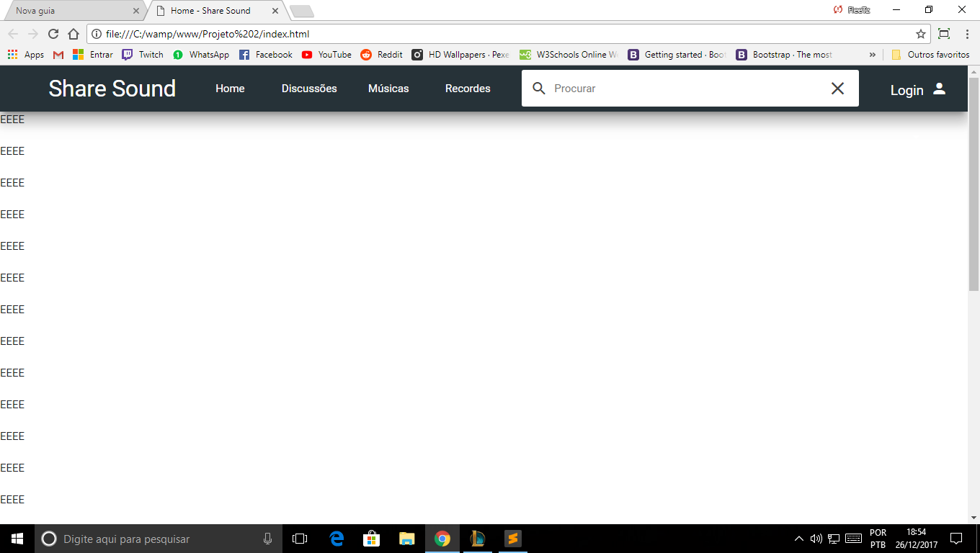Open the volume control in tray

816,539
